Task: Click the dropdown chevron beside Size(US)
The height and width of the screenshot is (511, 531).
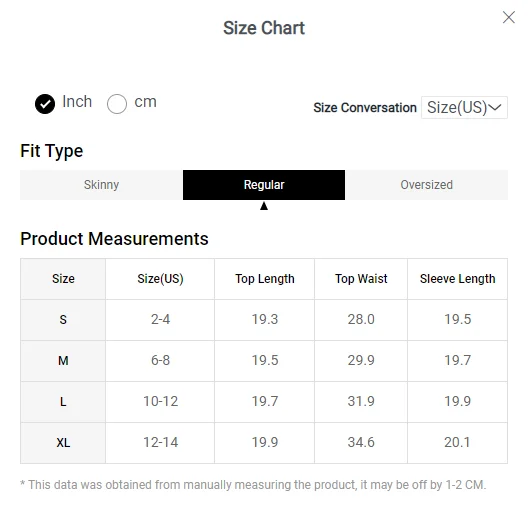Action: click(x=495, y=107)
